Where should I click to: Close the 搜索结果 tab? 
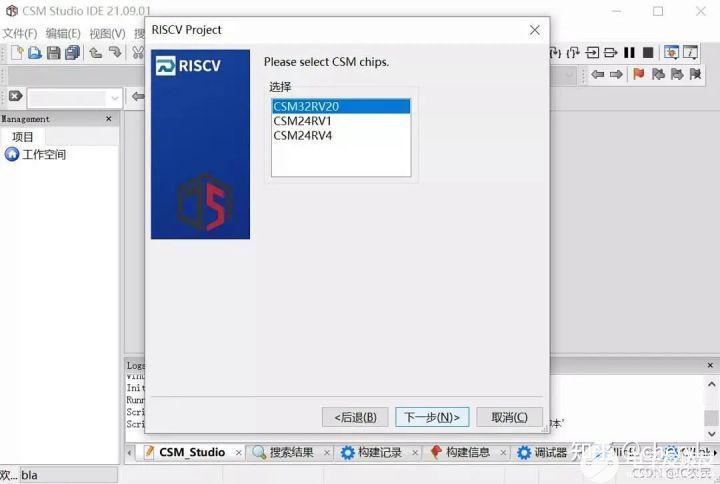pyautogui.click(x=326, y=453)
